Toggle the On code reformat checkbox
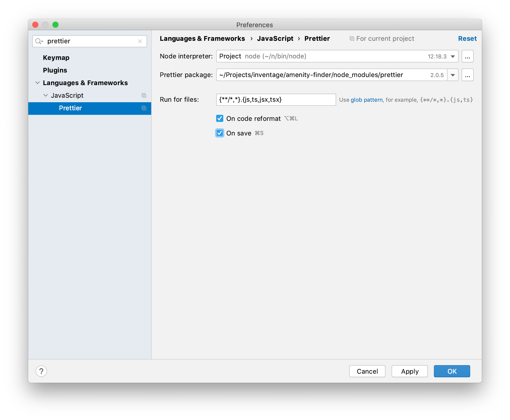The image size is (510, 420). [219, 118]
